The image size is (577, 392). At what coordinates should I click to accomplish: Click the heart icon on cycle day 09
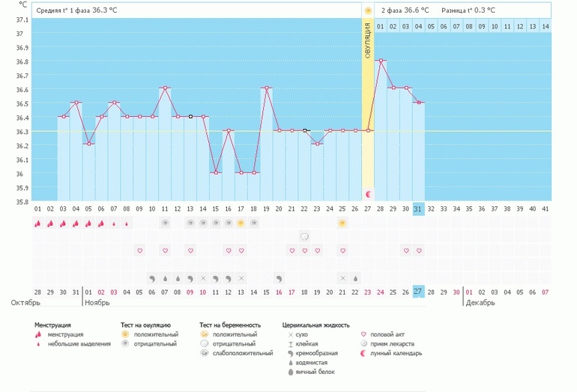[x=139, y=250]
